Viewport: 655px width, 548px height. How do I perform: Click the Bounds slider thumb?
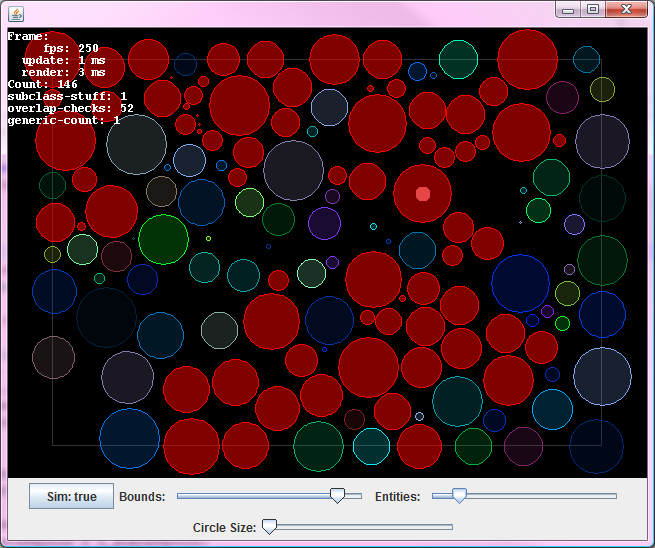click(338, 496)
